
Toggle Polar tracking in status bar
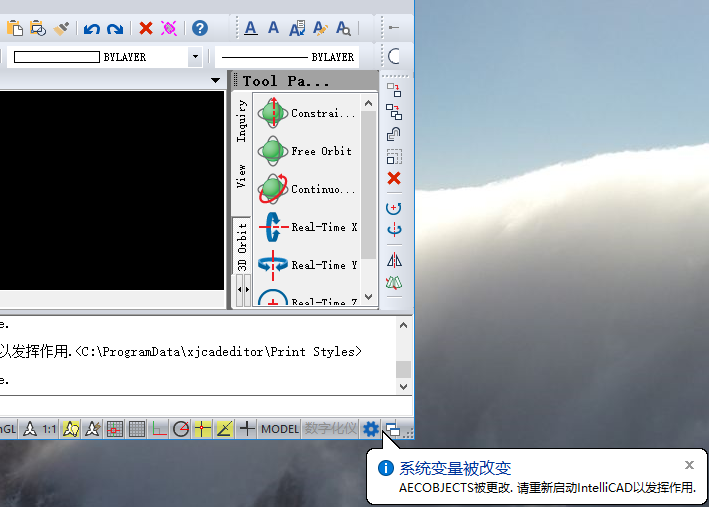point(181,429)
